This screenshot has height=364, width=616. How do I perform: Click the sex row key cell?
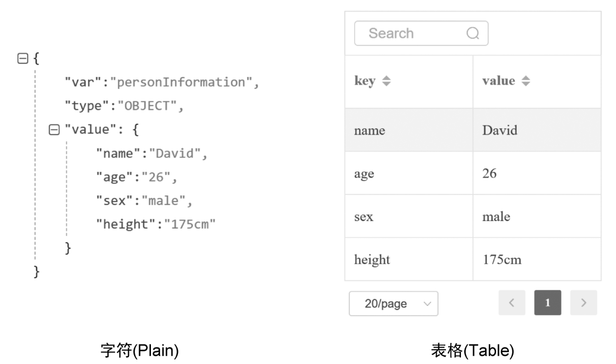pyautogui.click(x=363, y=217)
